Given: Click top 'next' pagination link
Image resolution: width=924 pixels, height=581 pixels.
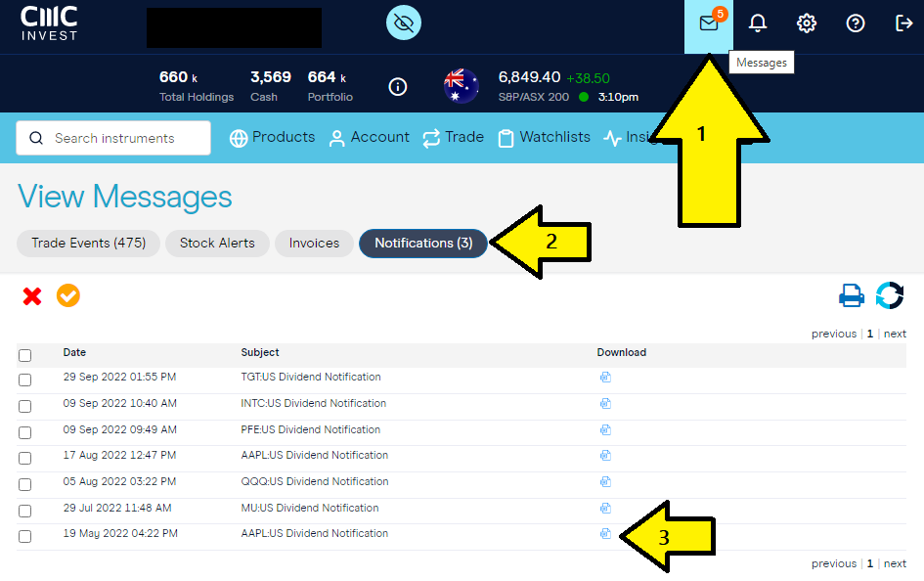Looking at the screenshot, I should click(895, 335).
